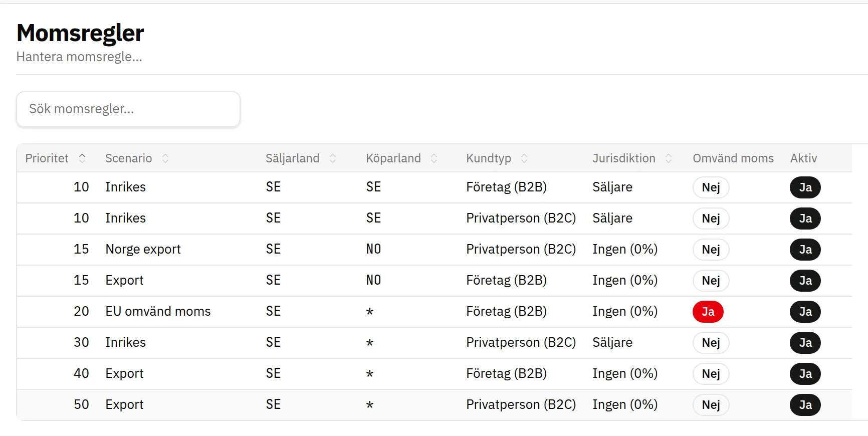The image size is (868, 436).
Task: Click the Nej badge in priority 50 Export row
Action: [711, 405]
